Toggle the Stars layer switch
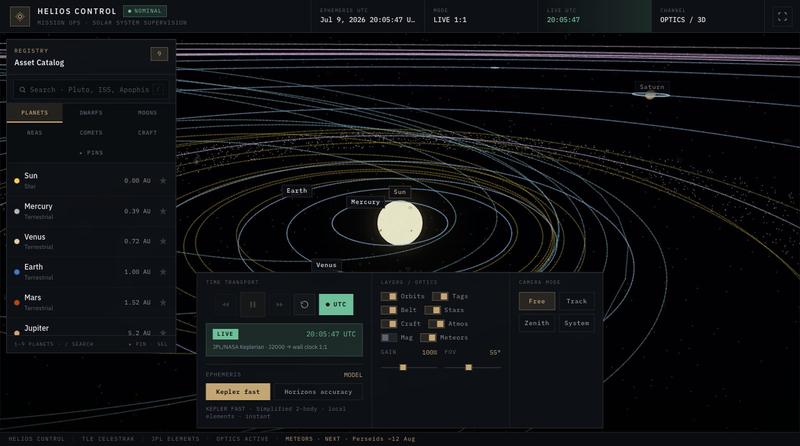Screen dimensions: 800x446 click(x=433, y=310)
